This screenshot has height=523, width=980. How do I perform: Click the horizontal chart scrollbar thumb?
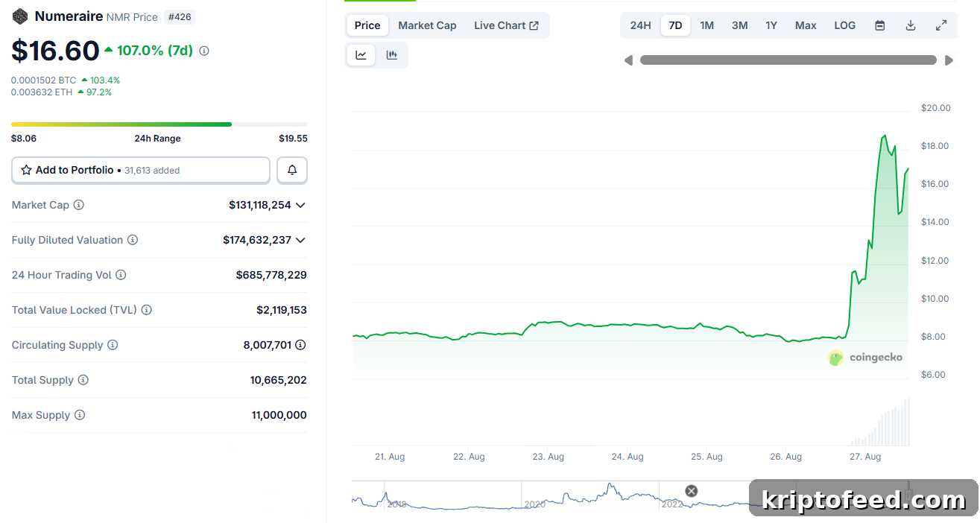pos(788,60)
